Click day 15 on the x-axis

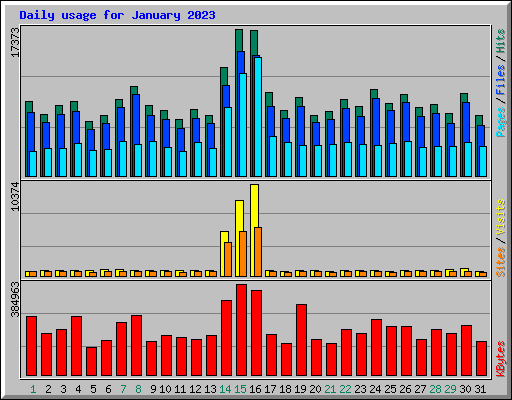(240, 389)
